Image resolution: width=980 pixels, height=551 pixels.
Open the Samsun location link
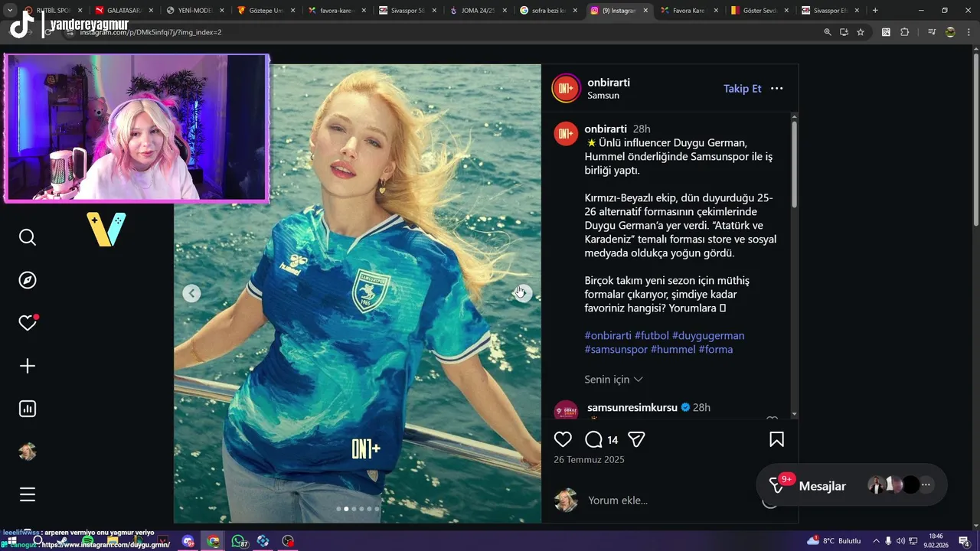[603, 96]
